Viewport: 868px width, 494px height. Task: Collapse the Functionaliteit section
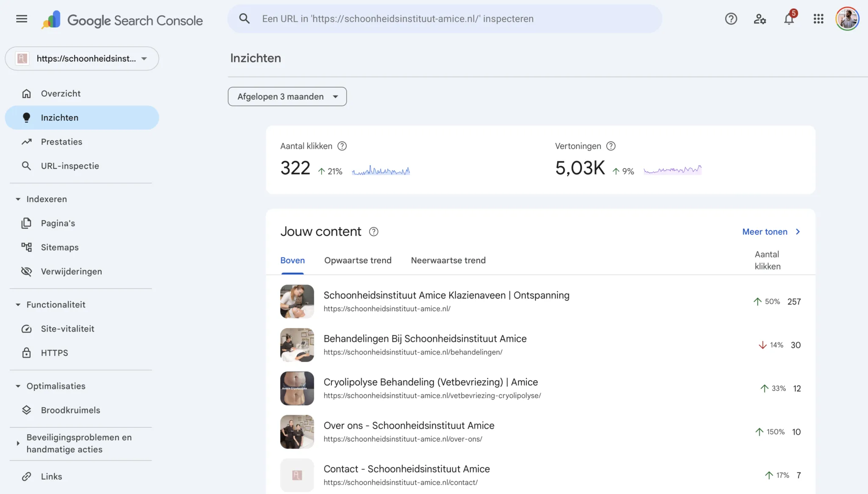(x=18, y=304)
